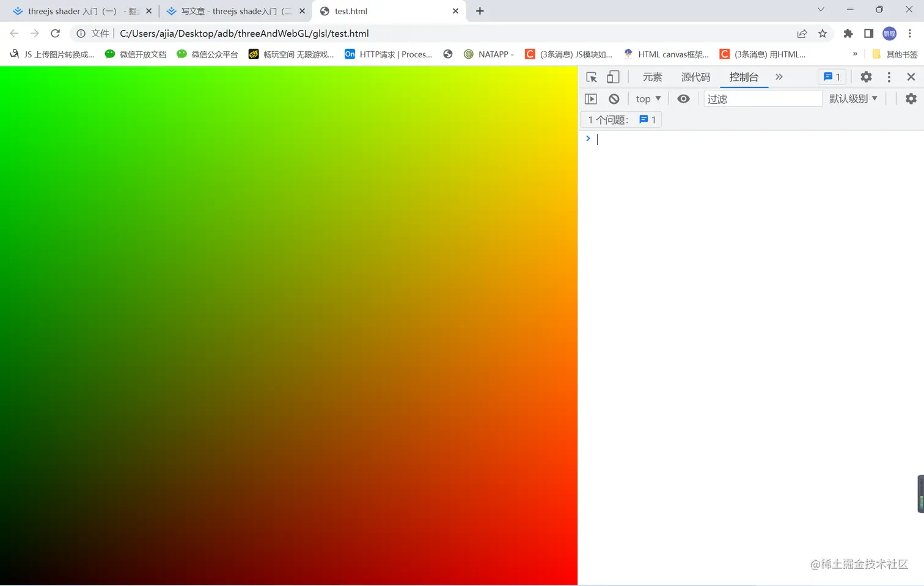The image size is (924, 586).
Task: Open the JS模块如 CSDN bookmark
Action: 569,54
